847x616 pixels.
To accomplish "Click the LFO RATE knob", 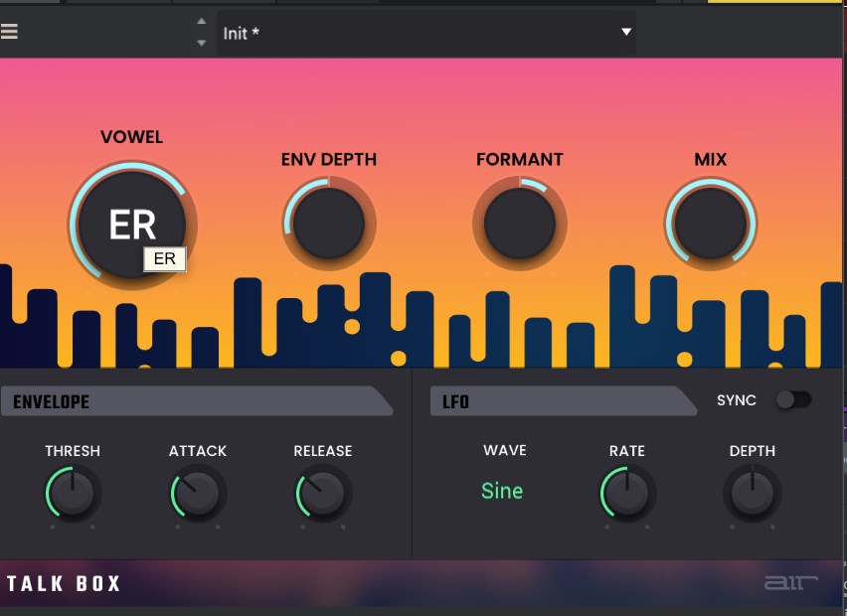I will point(627,493).
